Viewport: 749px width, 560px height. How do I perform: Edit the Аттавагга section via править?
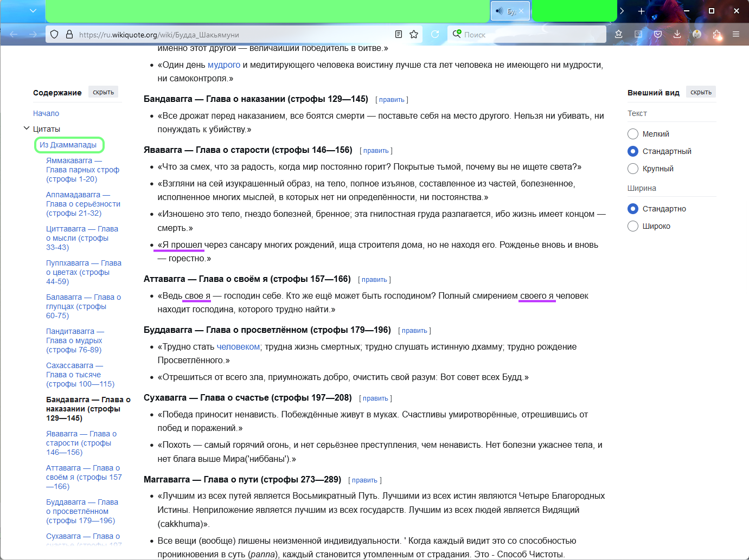tap(374, 280)
